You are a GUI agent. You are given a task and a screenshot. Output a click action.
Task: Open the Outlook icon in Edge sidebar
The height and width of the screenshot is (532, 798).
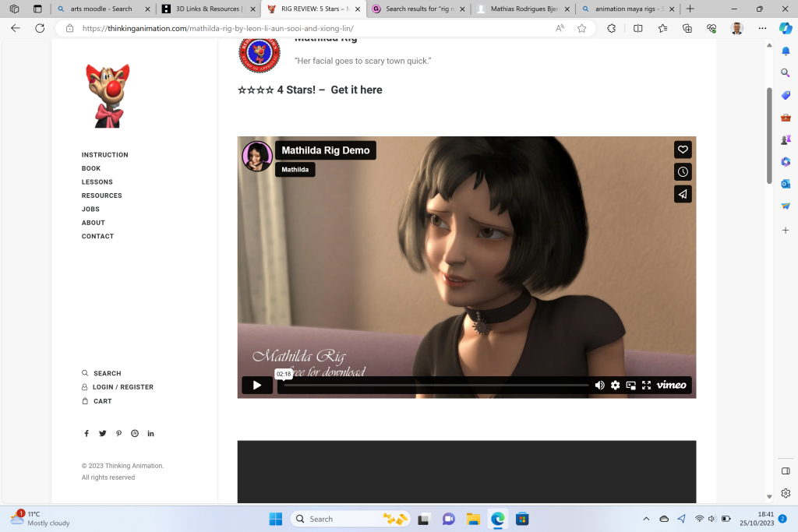pyautogui.click(x=786, y=184)
